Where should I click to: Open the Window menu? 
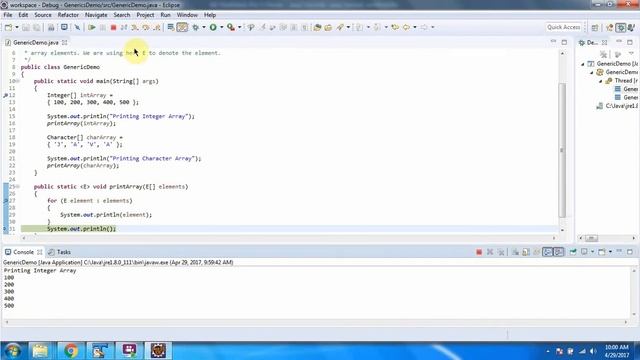click(187, 15)
